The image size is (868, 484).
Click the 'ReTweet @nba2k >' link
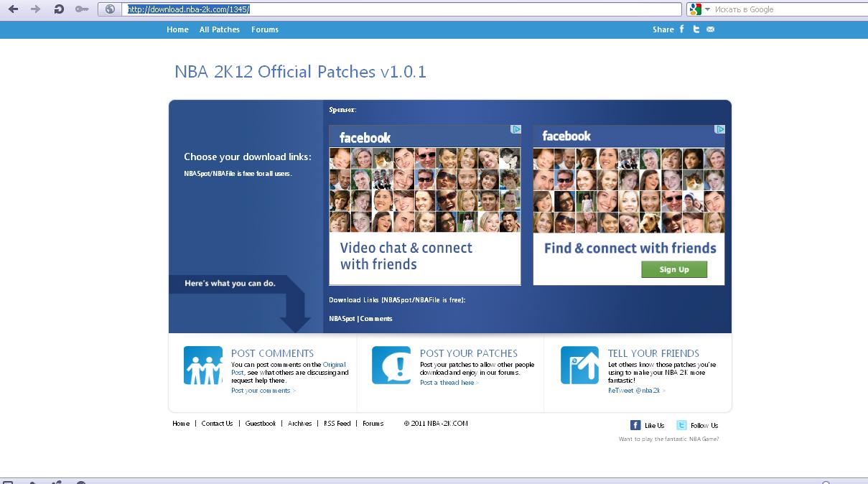pyautogui.click(x=637, y=391)
